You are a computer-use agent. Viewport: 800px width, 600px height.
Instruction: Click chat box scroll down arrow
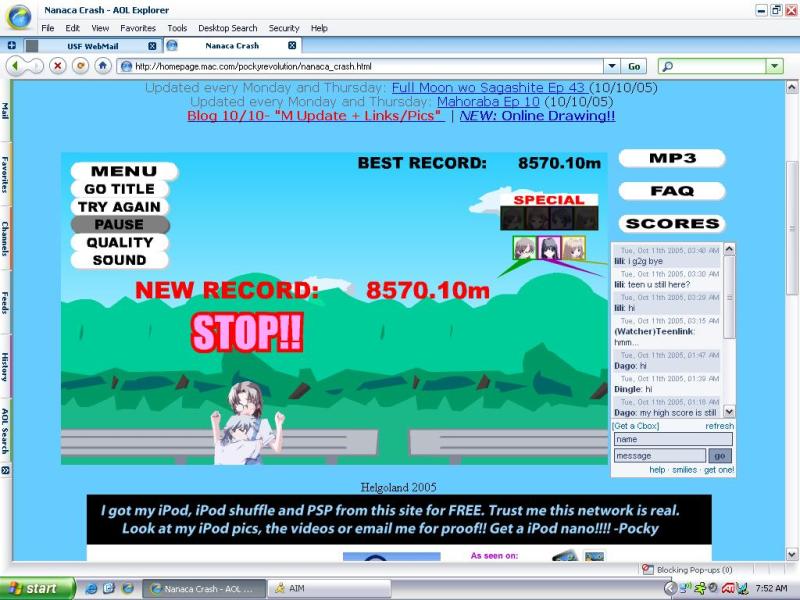coord(729,411)
